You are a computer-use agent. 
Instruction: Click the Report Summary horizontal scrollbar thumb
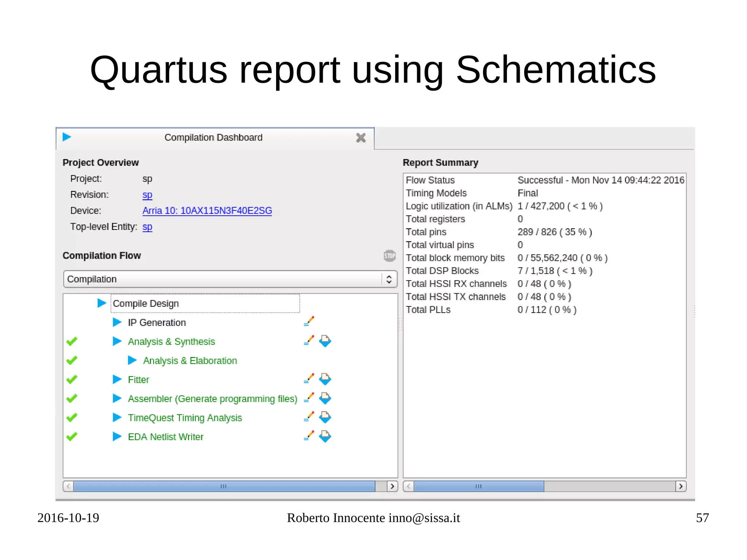click(x=479, y=486)
